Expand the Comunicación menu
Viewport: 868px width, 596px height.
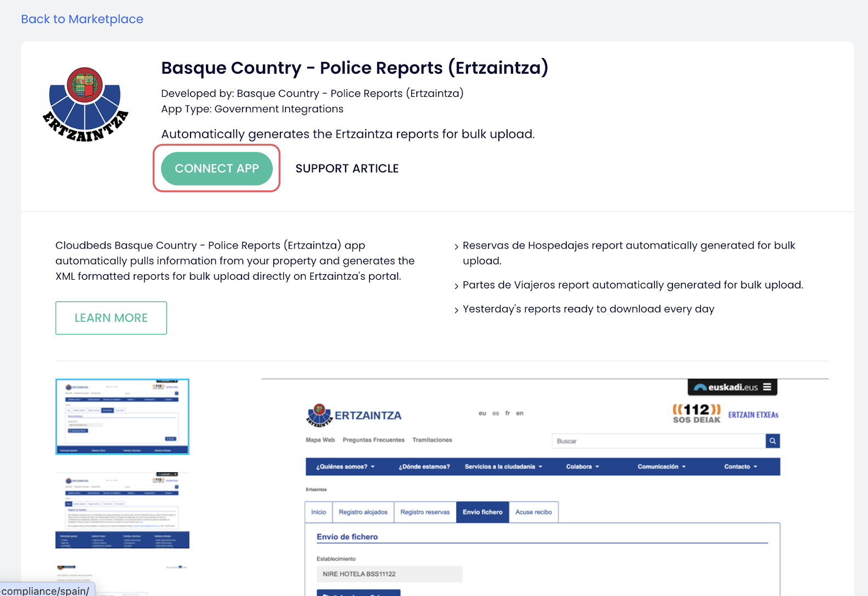(x=662, y=467)
